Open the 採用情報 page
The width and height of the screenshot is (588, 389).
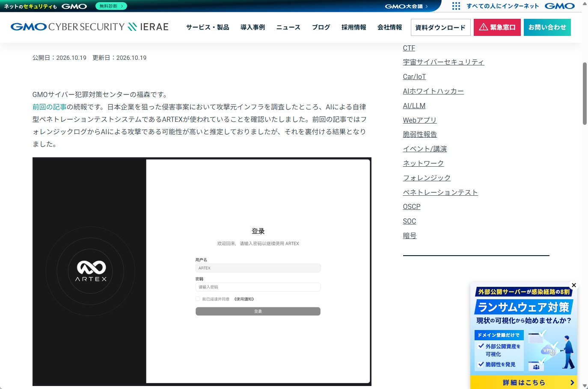point(354,27)
